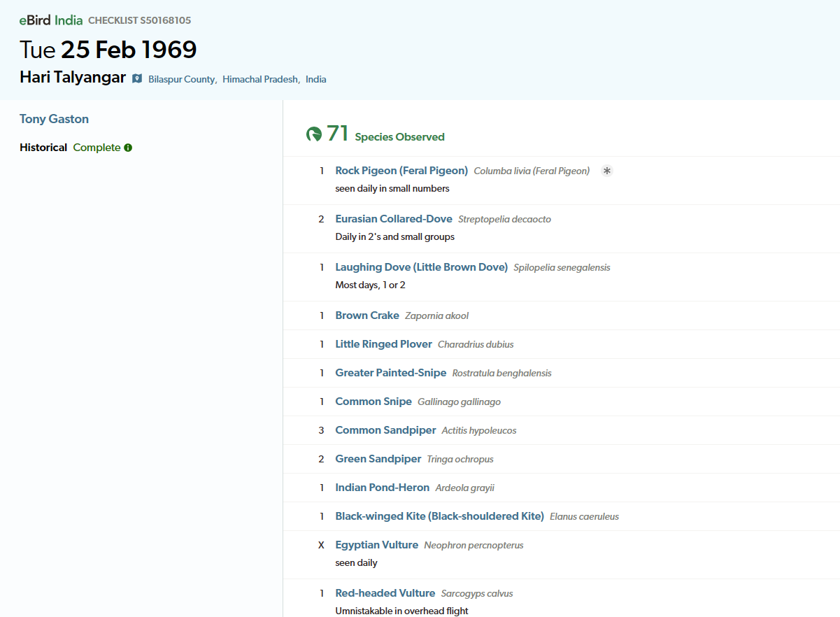
Task: Click the green info icon next to Complete
Action: [128, 148]
